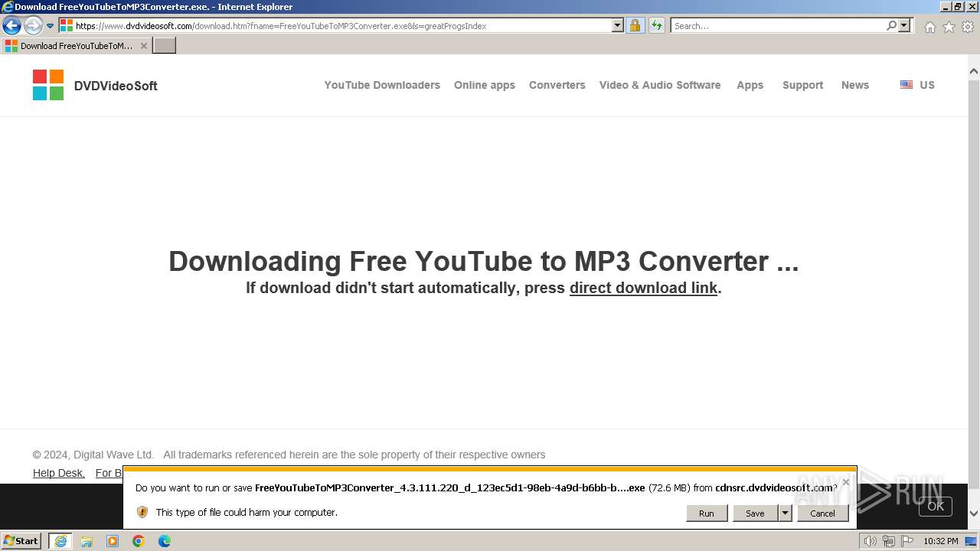Open Windows Media Player taskbar icon
The height and width of the screenshot is (551, 980).
[113, 541]
